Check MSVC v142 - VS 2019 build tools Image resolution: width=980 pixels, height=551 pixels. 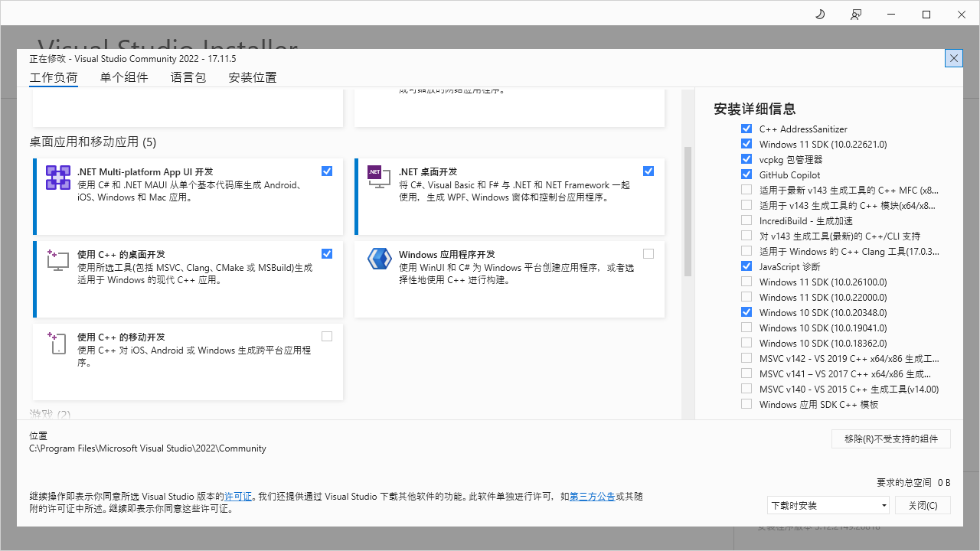746,358
